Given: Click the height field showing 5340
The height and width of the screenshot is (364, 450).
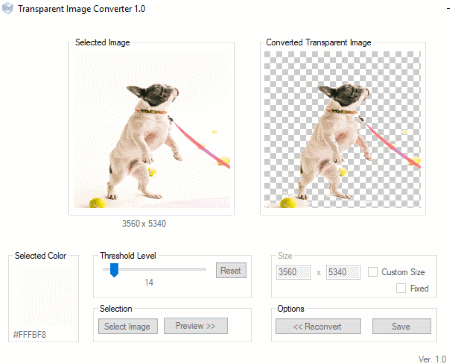Looking at the screenshot, I should click(343, 272).
